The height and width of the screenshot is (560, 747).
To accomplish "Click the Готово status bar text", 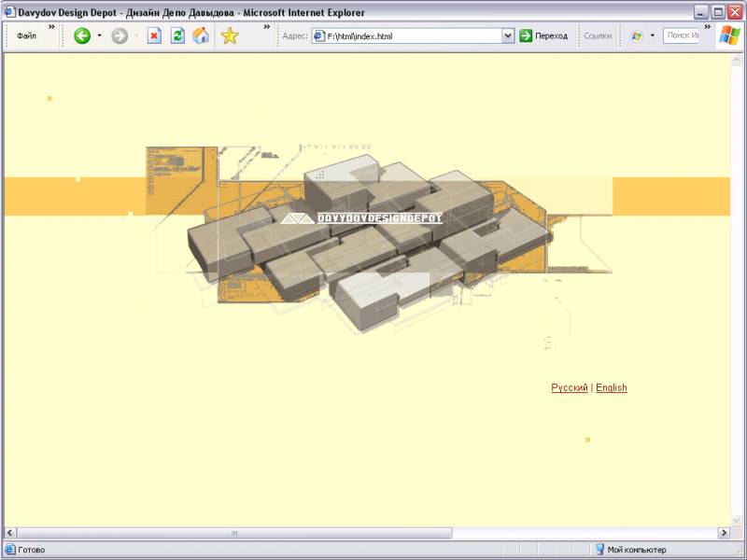I will tap(32, 550).
